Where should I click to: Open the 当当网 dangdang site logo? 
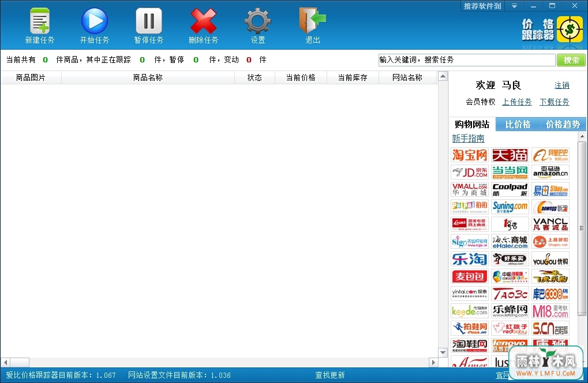[x=510, y=172]
